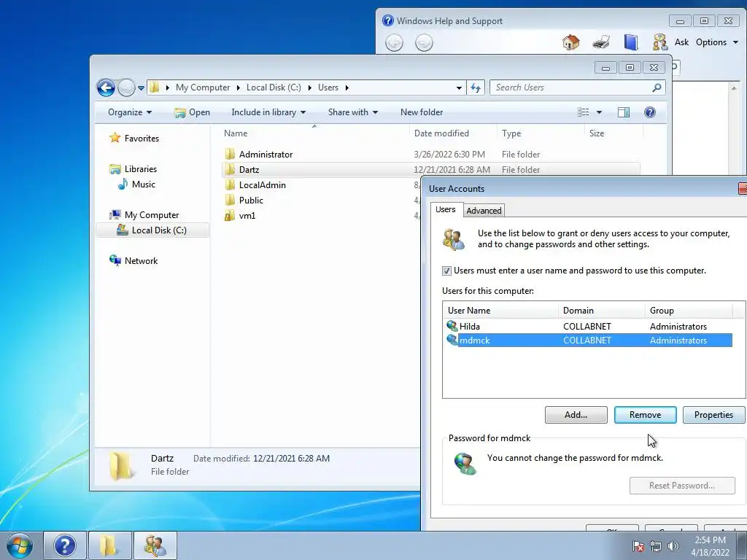The height and width of the screenshot is (560, 747).
Task: Click the Remove button
Action: pyautogui.click(x=645, y=415)
